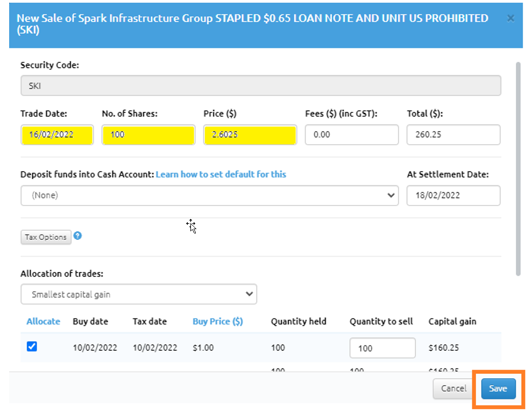Click the 'At Settlement Date:' label
Image resolution: width=532 pixels, height=412 pixels.
pyautogui.click(x=448, y=174)
